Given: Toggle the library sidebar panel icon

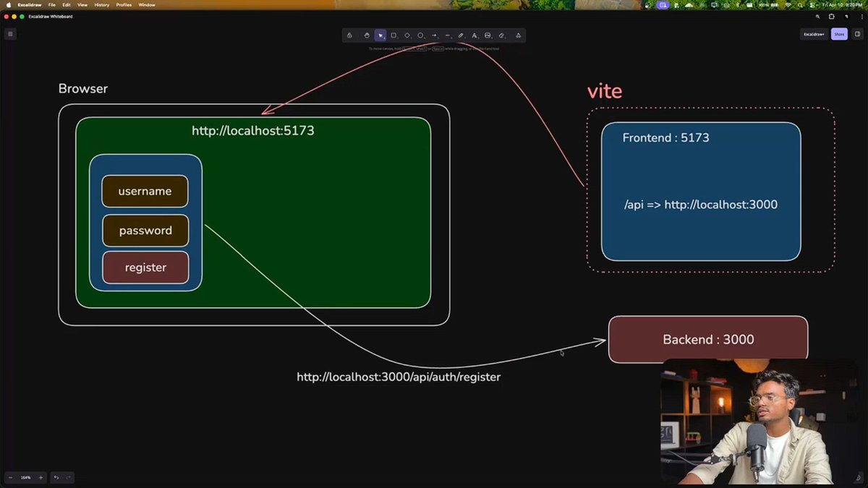Looking at the screenshot, I should 858,34.
